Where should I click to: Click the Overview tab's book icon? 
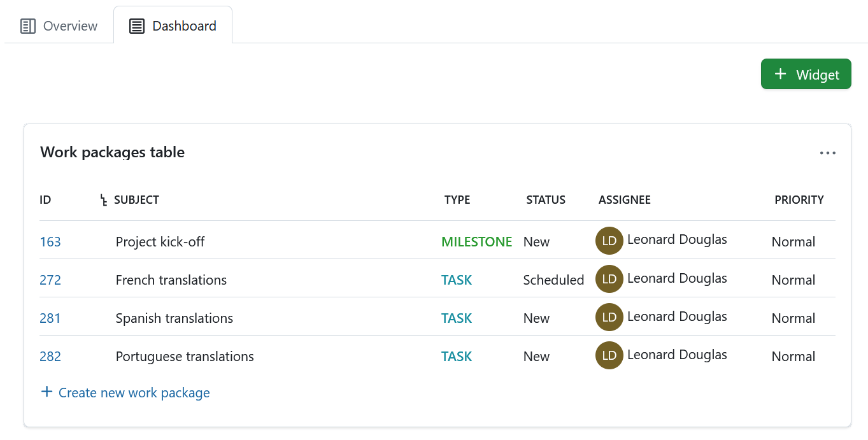coord(28,25)
